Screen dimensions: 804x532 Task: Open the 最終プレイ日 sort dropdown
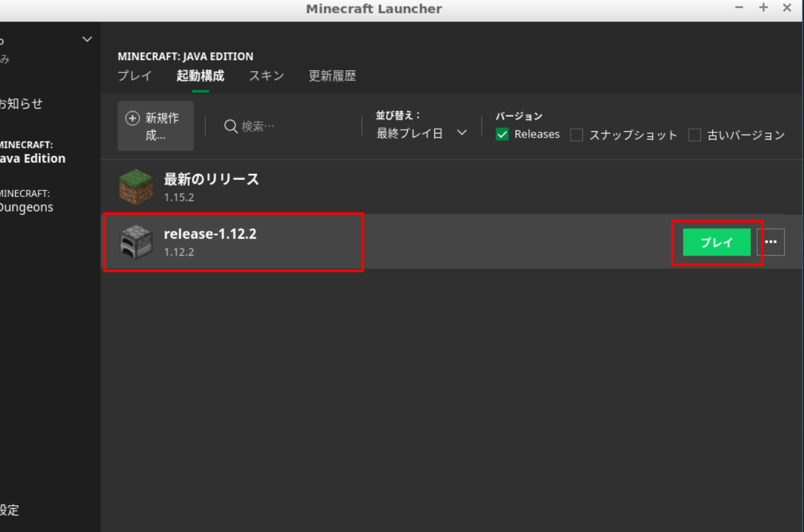(422, 133)
